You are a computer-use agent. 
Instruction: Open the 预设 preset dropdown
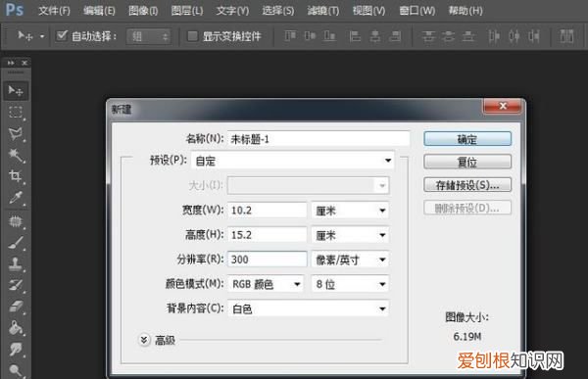click(x=293, y=161)
